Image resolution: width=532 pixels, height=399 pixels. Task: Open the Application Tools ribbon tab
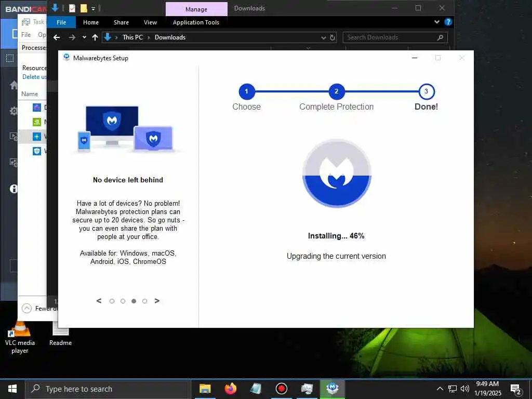click(196, 22)
